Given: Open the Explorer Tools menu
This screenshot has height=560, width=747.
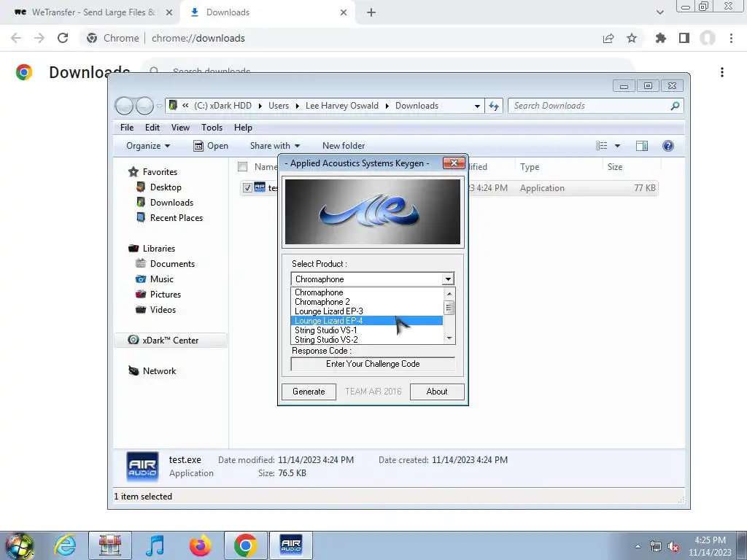Looking at the screenshot, I should [x=212, y=128].
